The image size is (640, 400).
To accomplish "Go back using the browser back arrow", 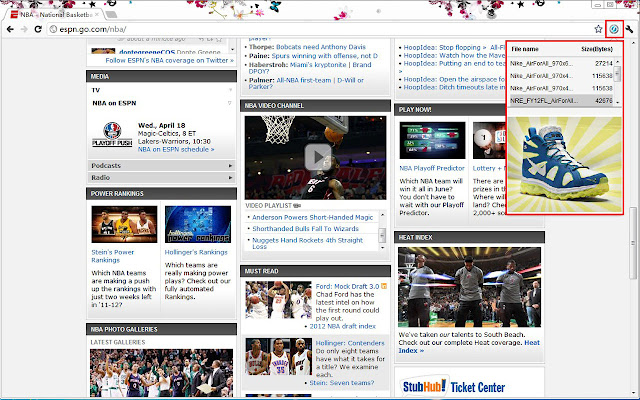I will click(x=10, y=29).
